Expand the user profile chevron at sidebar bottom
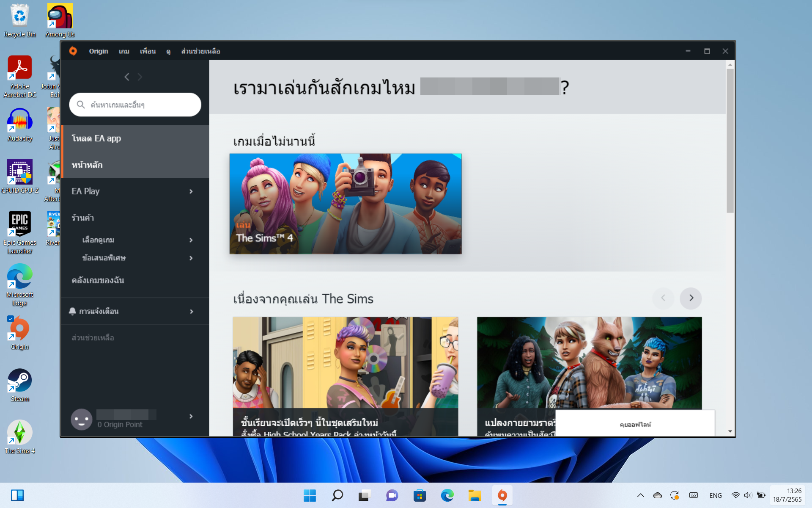 [191, 417]
